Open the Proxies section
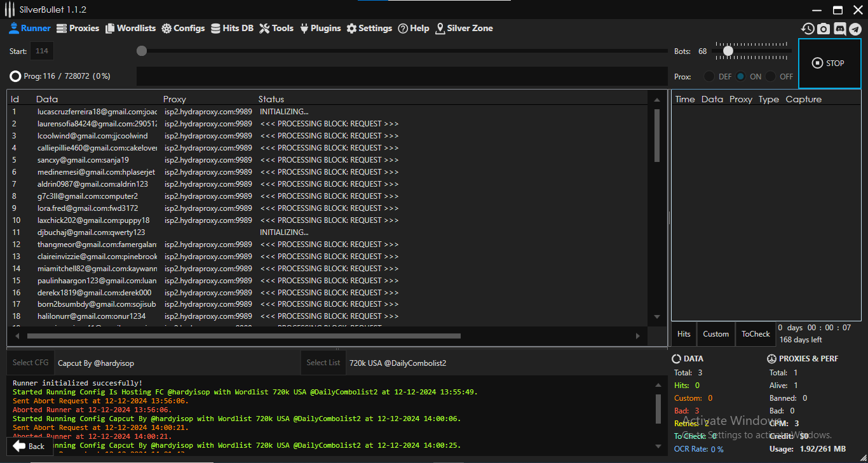Image resolution: width=868 pixels, height=463 pixels. (78, 28)
